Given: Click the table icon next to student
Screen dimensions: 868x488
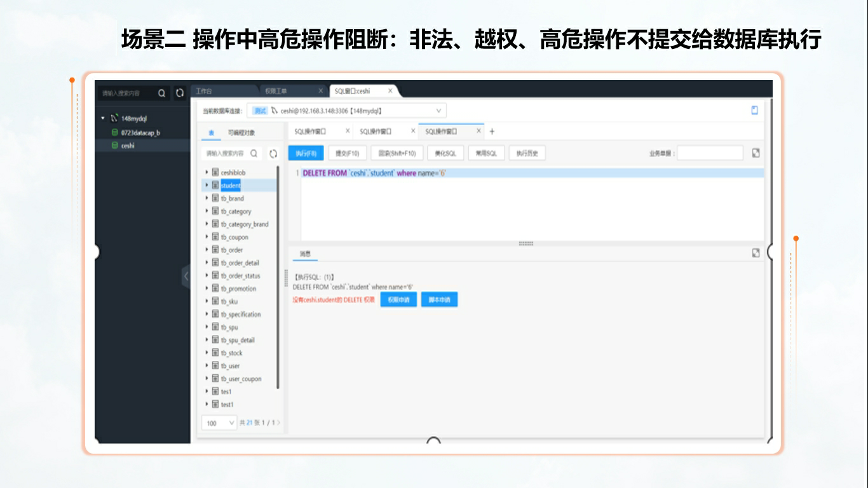Looking at the screenshot, I should click(x=215, y=186).
